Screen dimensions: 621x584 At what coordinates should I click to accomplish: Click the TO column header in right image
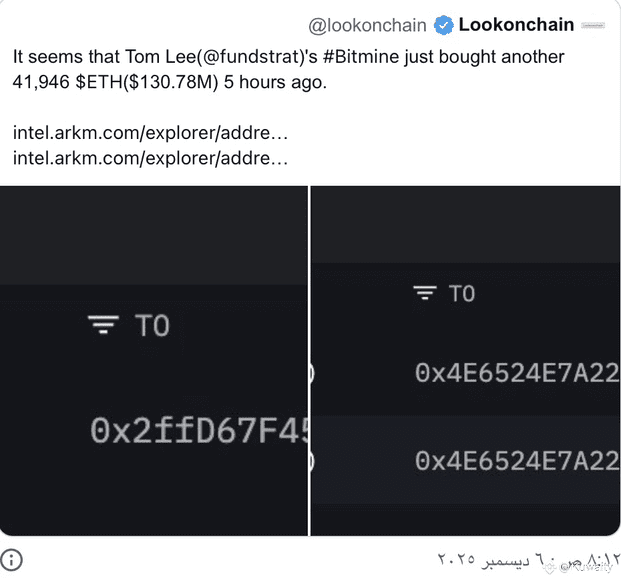[x=461, y=293]
